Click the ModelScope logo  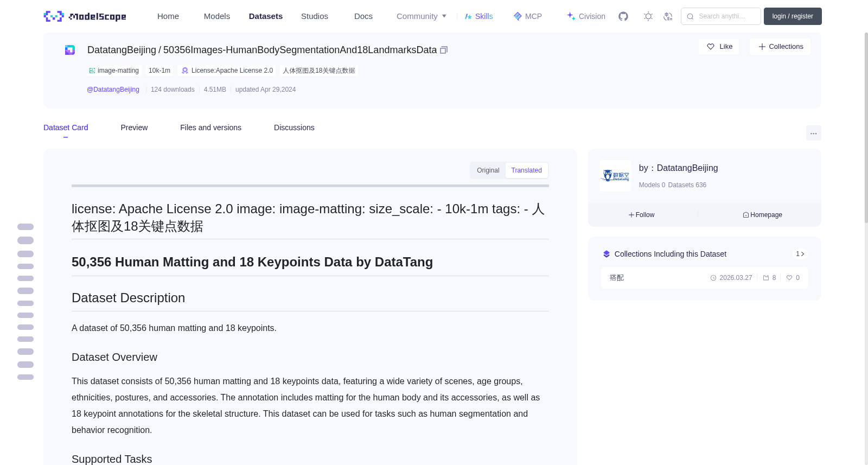85,16
